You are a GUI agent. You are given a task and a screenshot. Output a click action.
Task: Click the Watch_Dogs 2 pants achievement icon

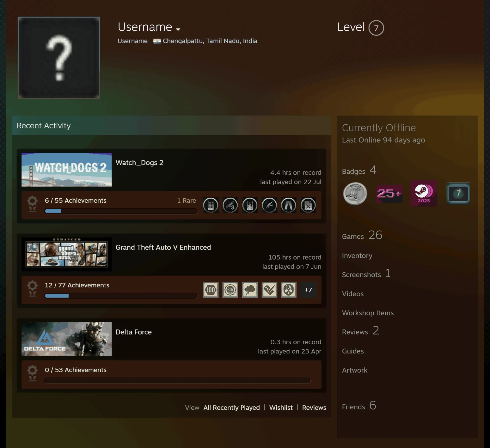click(289, 205)
